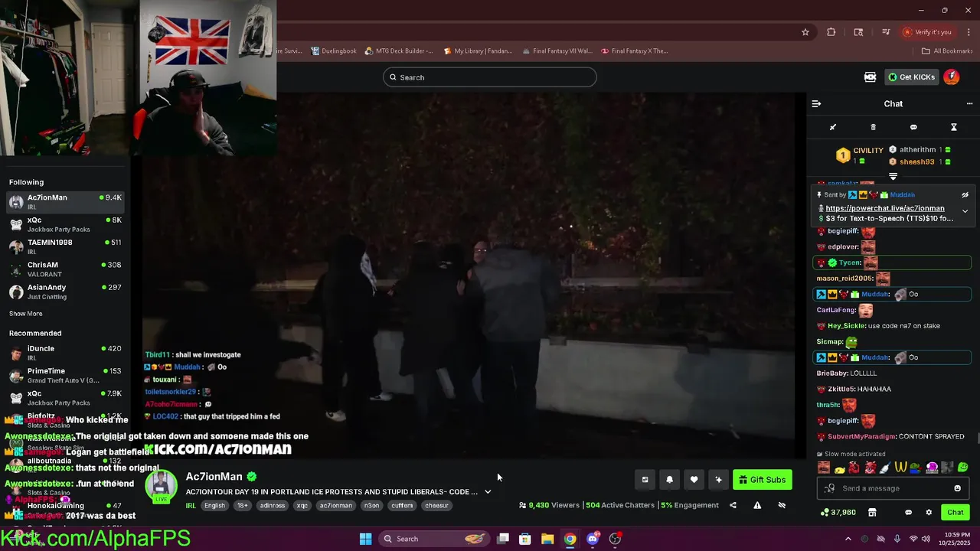This screenshot has height=551, width=980.
Task: Click the Get KICKs button
Action: click(x=911, y=77)
